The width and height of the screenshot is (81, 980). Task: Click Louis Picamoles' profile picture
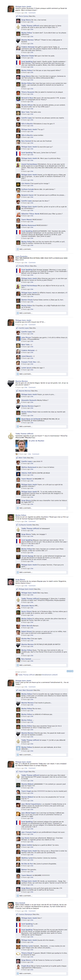tap(11, 259)
